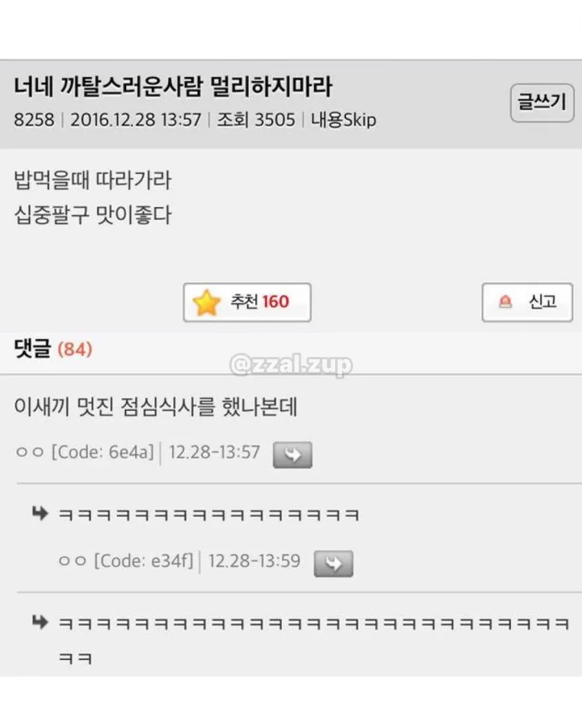The height and width of the screenshot is (728, 582).
Task: Click the post date 2016.12.28 13:57
Action: [136, 120]
